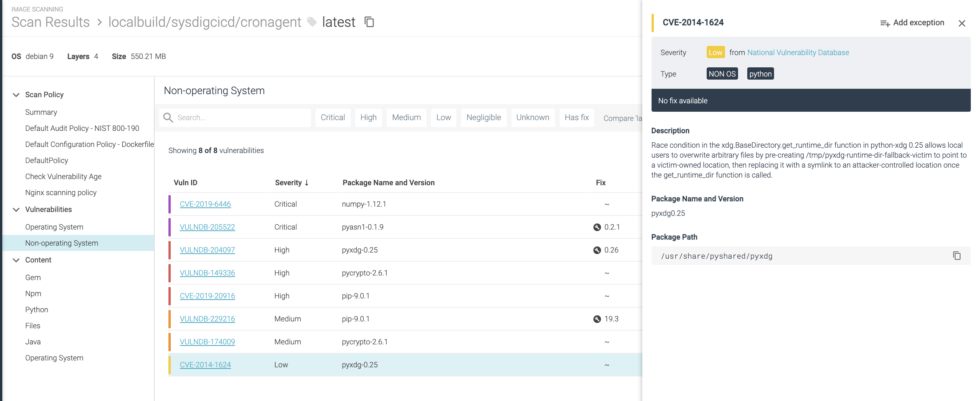
Task: Click the python type tag
Action: tap(760, 74)
